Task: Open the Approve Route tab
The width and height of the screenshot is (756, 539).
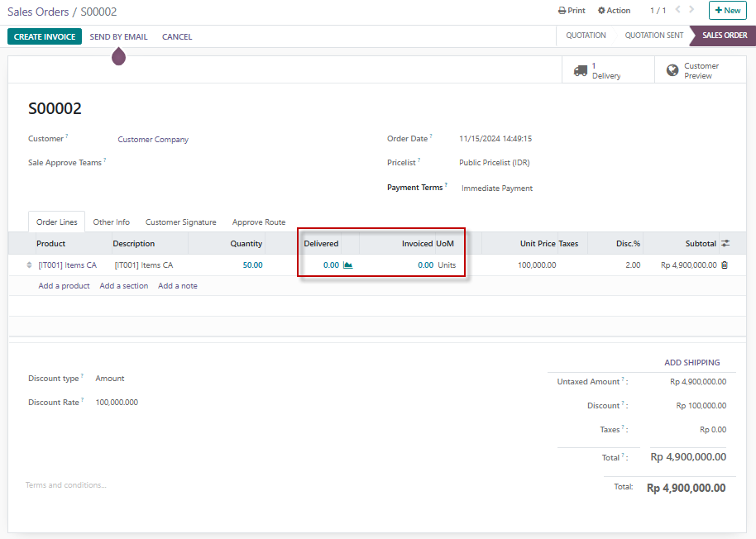Action: point(258,222)
